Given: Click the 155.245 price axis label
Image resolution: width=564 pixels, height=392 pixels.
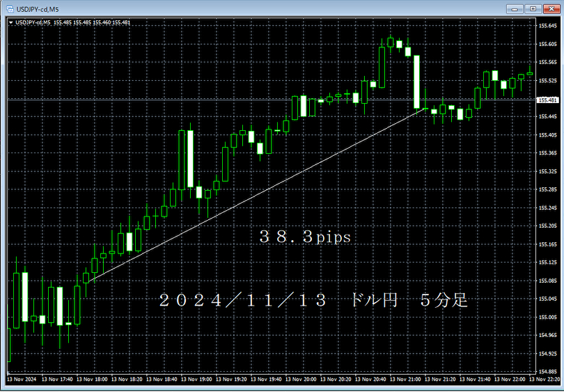Looking at the screenshot, I should click(x=547, y=208).
